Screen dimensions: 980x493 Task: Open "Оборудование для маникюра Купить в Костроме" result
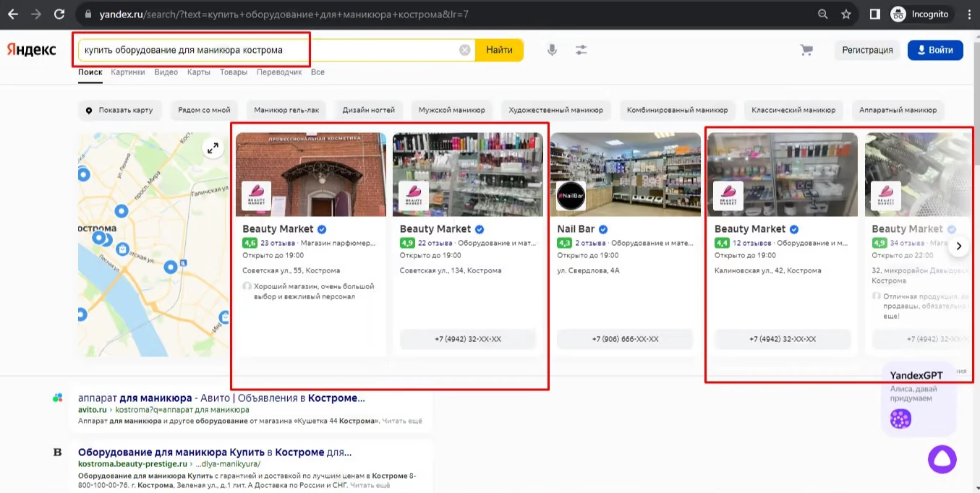(x=215, y=453)
